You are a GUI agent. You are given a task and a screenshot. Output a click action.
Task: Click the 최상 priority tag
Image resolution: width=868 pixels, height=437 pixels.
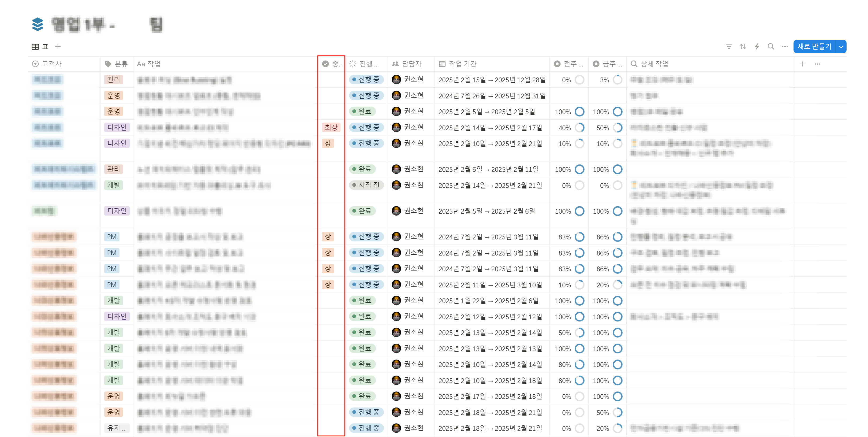coord(331,127)
